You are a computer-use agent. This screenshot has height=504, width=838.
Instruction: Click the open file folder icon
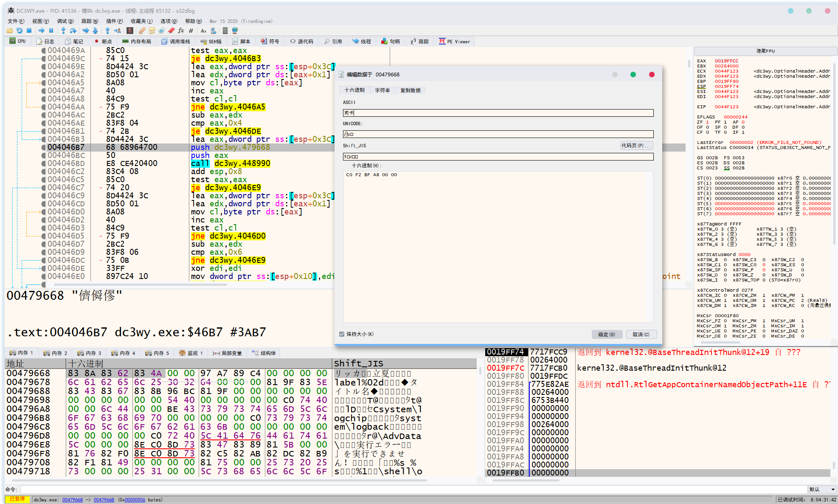(9, 31)
